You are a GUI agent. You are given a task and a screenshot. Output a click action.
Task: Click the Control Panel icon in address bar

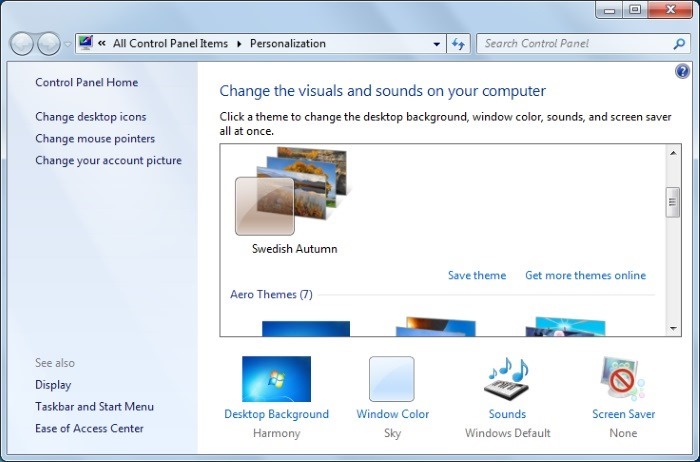point(85,43)
